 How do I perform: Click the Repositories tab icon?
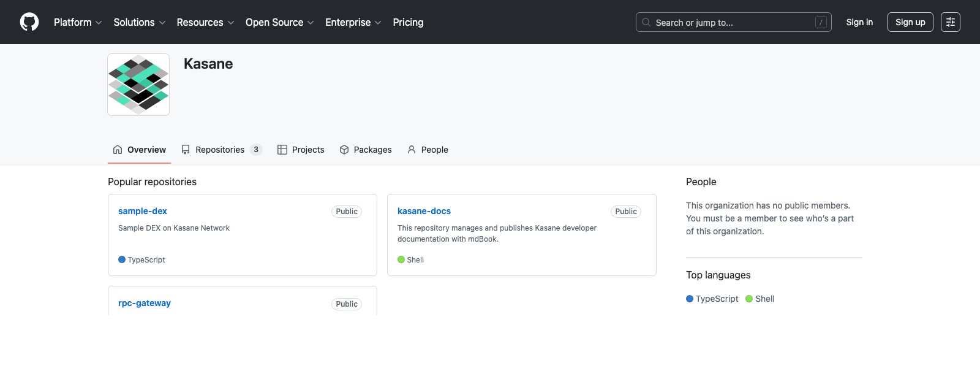click(x=186, y=150)
